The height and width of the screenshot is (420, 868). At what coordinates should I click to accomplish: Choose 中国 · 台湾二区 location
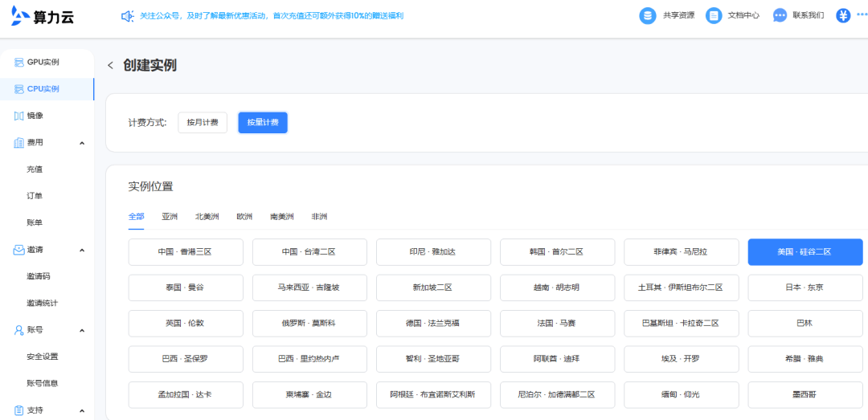309,252
